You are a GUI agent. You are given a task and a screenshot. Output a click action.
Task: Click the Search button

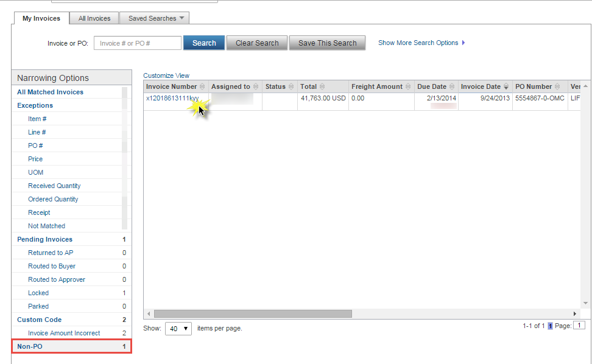(x=203, y=43)
